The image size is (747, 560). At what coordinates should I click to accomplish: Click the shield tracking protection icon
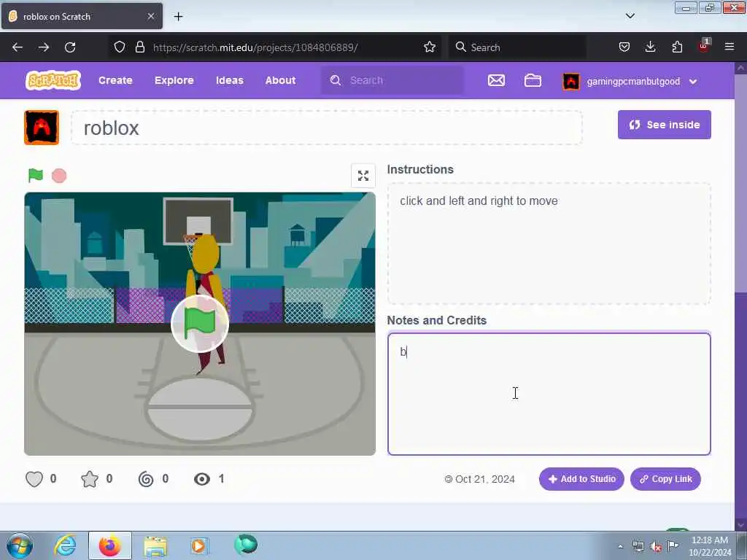pyautogui.click(x=120, y=47)
